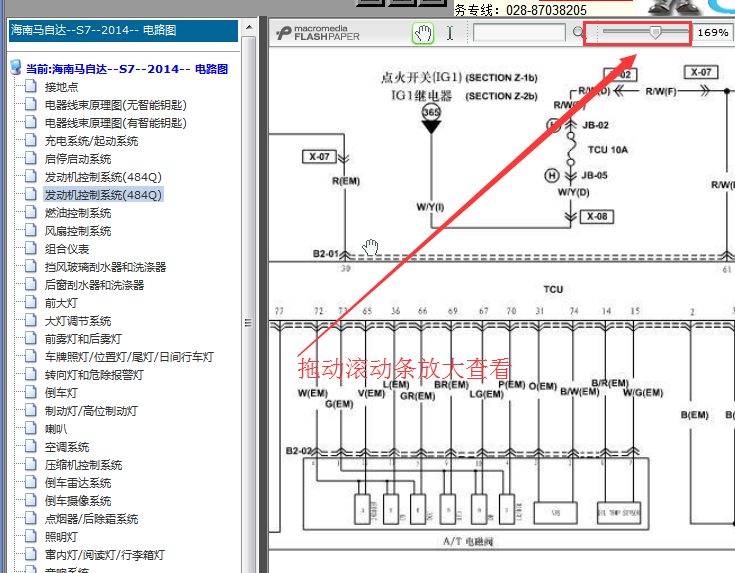
Task: Open 倒车灯 diagram
Action: pos(61,393)
